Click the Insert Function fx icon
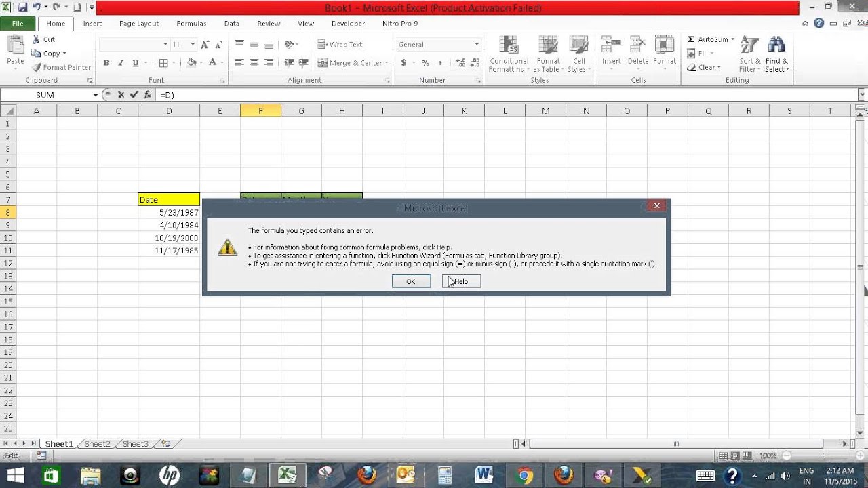This screenshot has width=868, height=488. pos(147,95)
